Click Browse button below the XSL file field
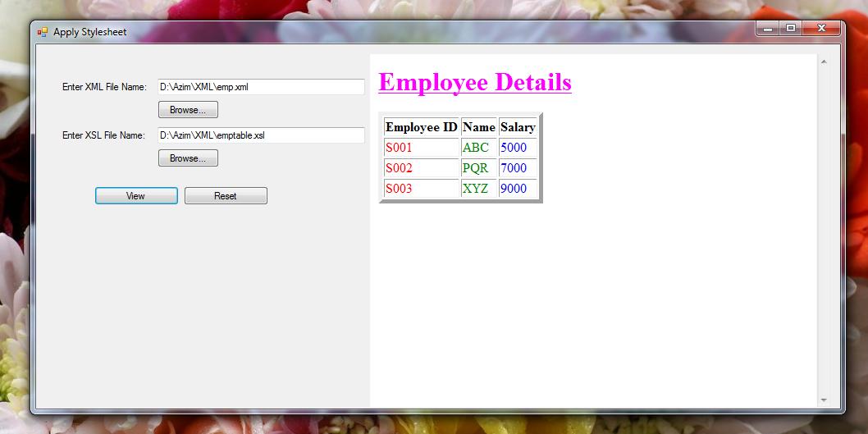Viewport: 868px width, 434px height. [x=188, y=158]
